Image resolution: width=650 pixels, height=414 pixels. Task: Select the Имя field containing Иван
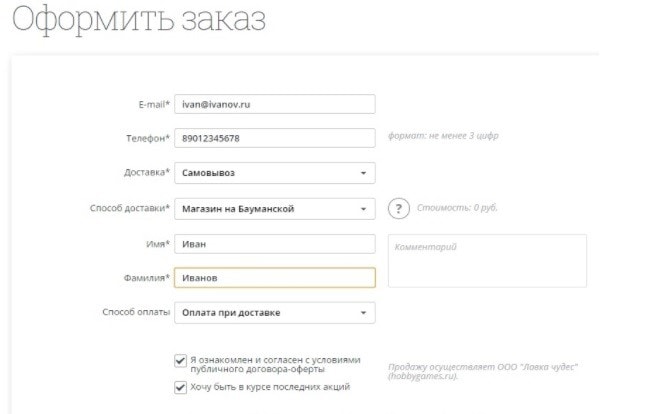(x=275, y=244)
